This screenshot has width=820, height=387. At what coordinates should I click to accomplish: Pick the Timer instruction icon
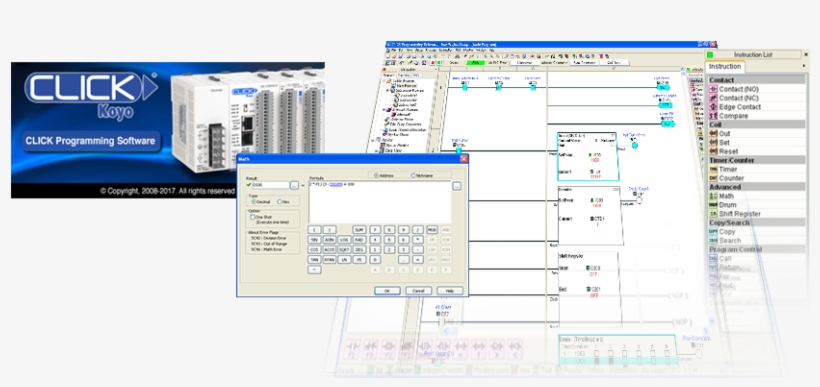713,169
